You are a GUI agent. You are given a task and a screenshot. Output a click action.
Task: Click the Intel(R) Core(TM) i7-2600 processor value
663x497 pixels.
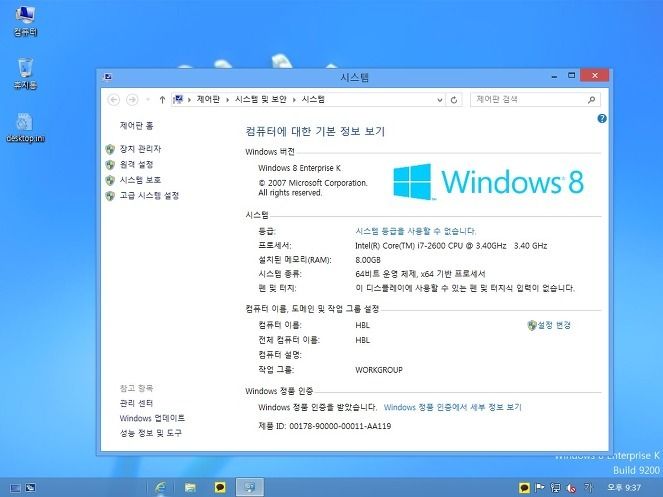coord(451,246)
